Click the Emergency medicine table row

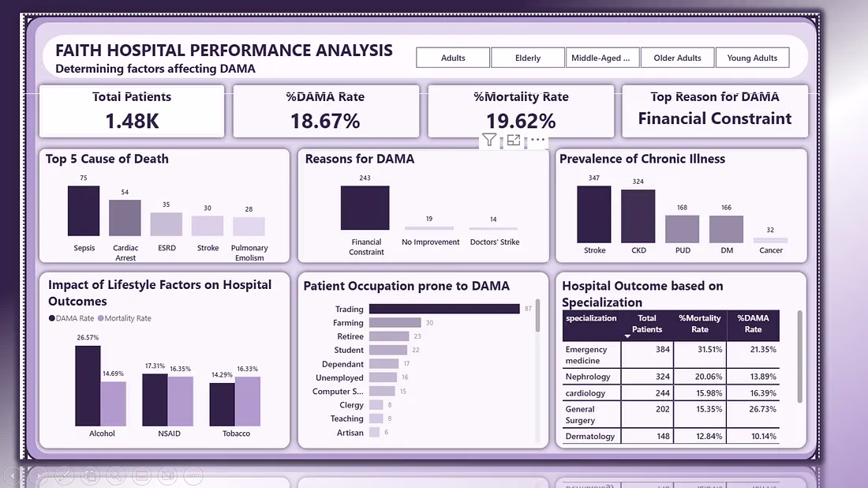coord(671,355)
